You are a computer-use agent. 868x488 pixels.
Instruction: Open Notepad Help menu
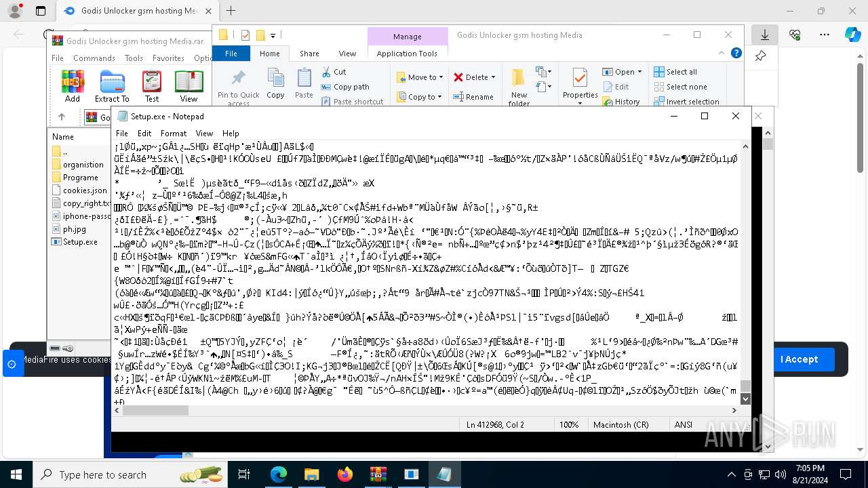[x=231, y=134]
